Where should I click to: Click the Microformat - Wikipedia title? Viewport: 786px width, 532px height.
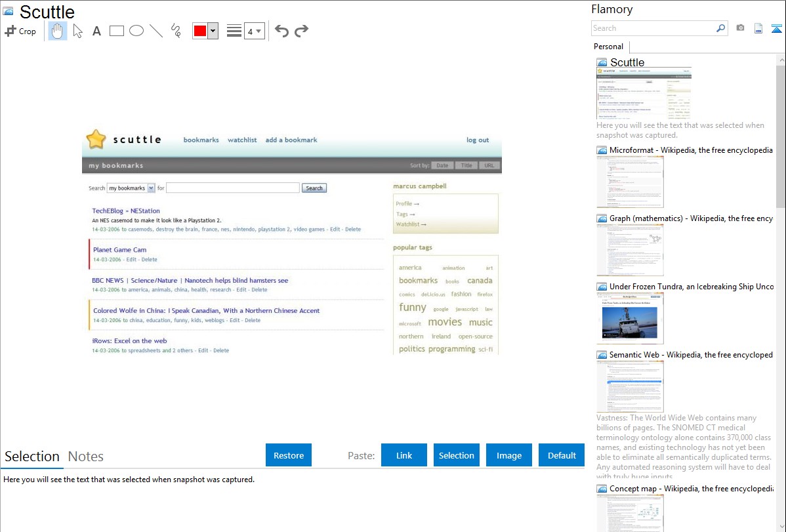coord(691,150)
